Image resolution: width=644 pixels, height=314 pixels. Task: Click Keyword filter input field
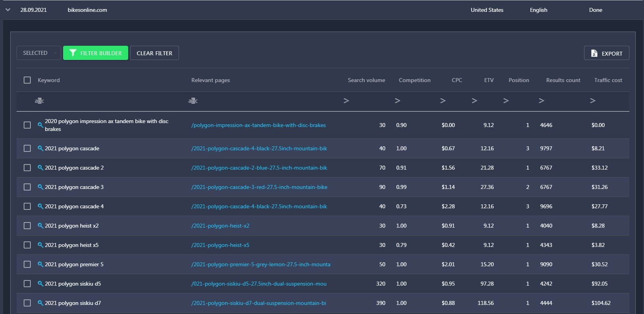tap(110, 101)
